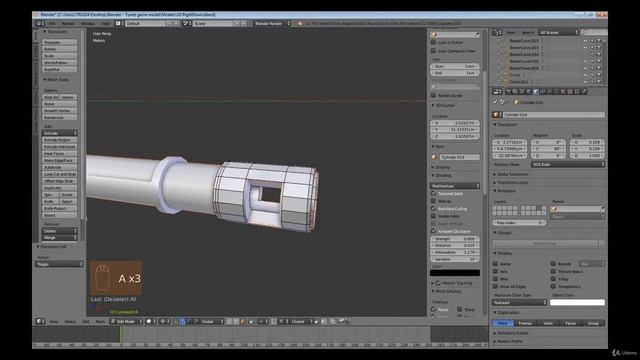Open the Extrude dropdown
Screen dimensions: 640x360
pos(60,133)
